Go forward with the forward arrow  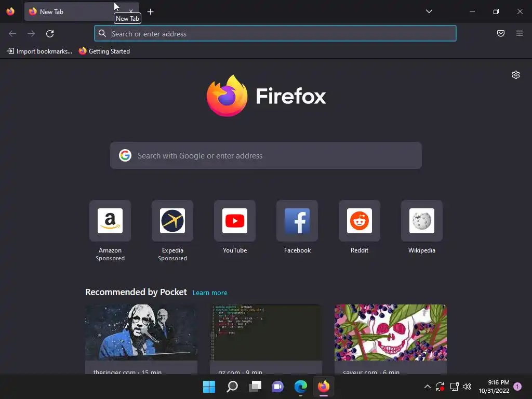31,34
